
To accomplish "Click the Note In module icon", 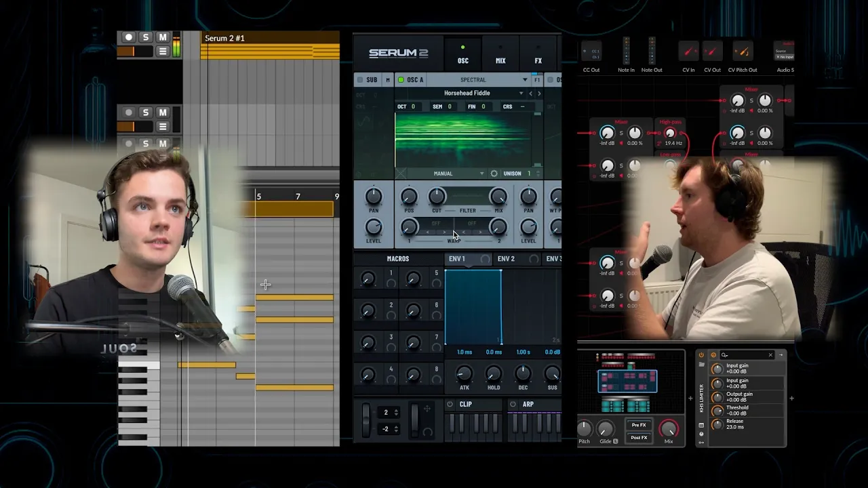I will point(627,52).
